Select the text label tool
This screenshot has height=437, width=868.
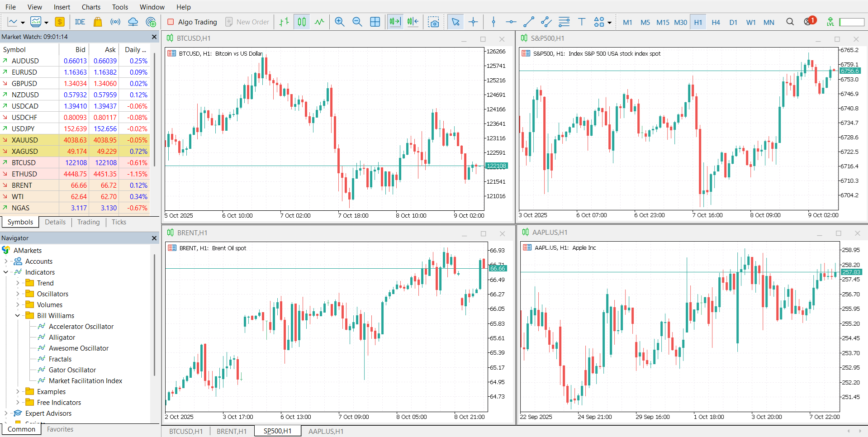coord(582,22)
